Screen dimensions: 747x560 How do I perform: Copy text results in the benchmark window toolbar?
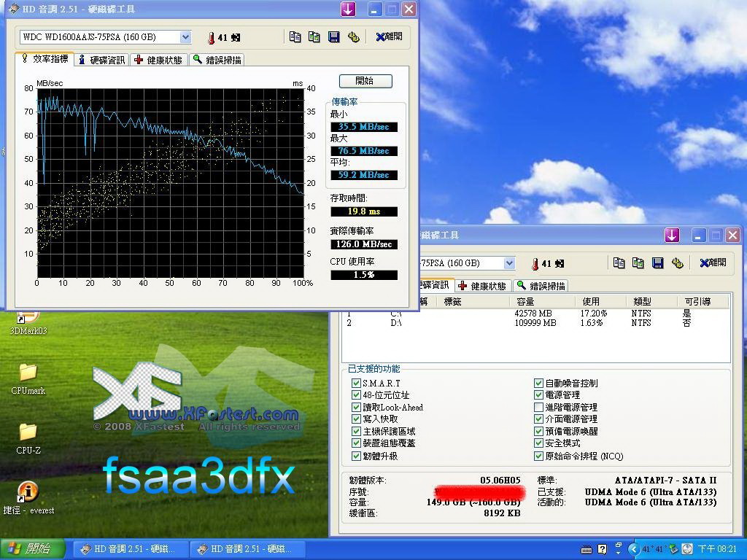pos(295,37)
